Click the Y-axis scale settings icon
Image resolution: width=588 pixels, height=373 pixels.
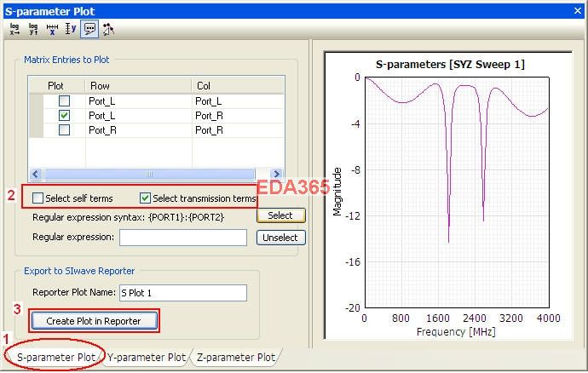[x=71, y=29]
